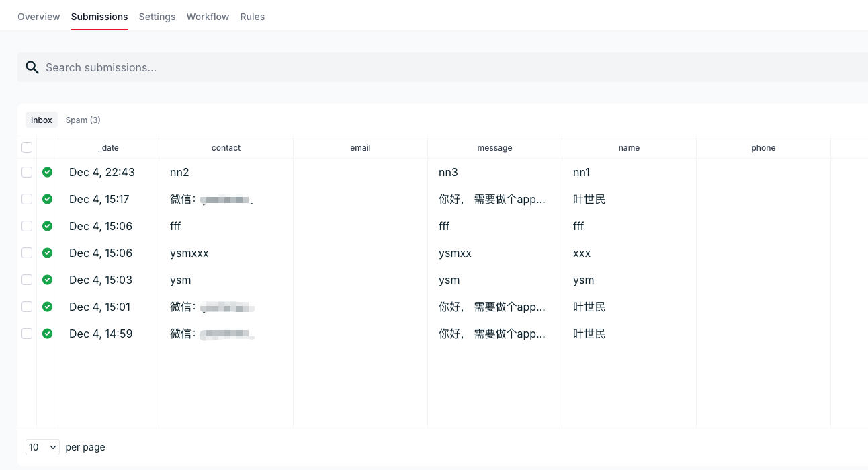Click green status icon on ysmxxx row

coord(47,253)
